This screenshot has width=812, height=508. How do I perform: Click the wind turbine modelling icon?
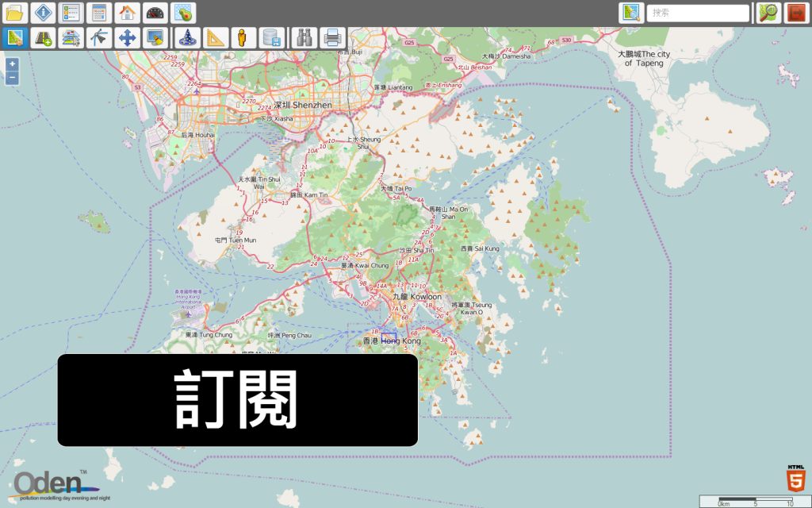[x=98, y=37]
